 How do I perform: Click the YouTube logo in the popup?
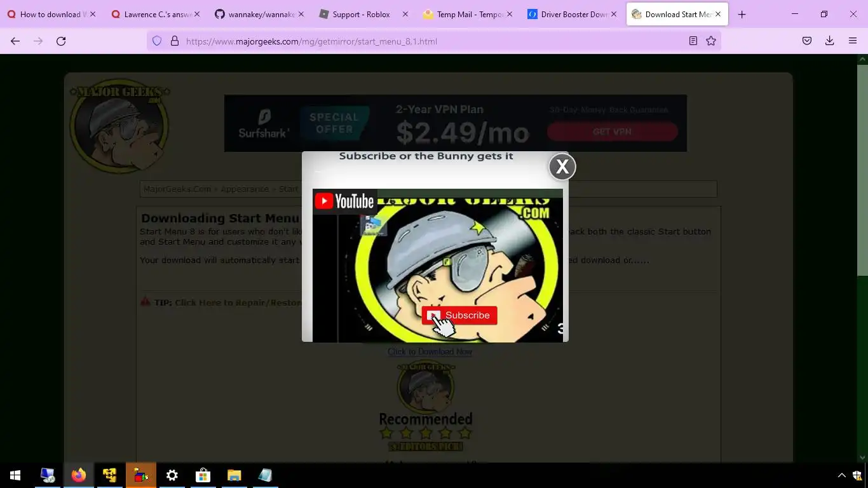pos(344,201)
